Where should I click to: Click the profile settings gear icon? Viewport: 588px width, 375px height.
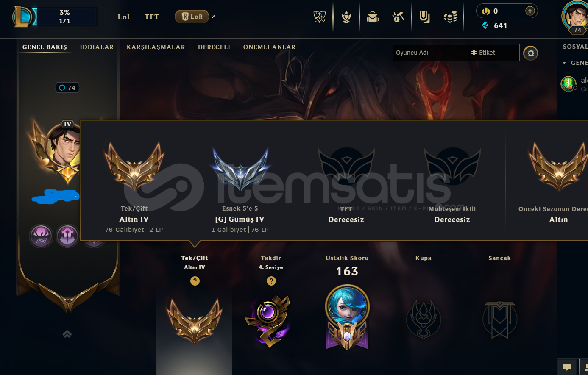point(530,53)
